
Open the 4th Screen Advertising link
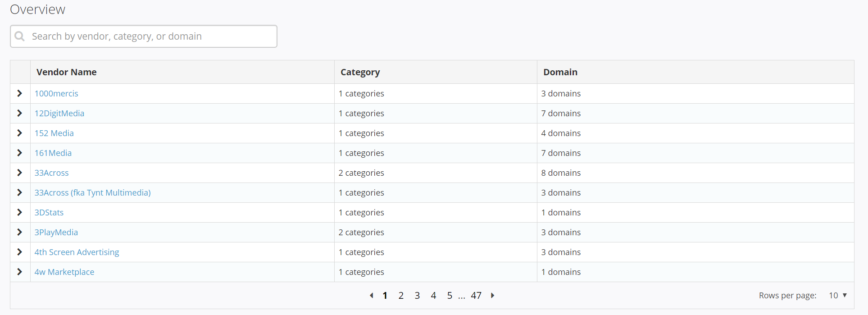(77, 252)
